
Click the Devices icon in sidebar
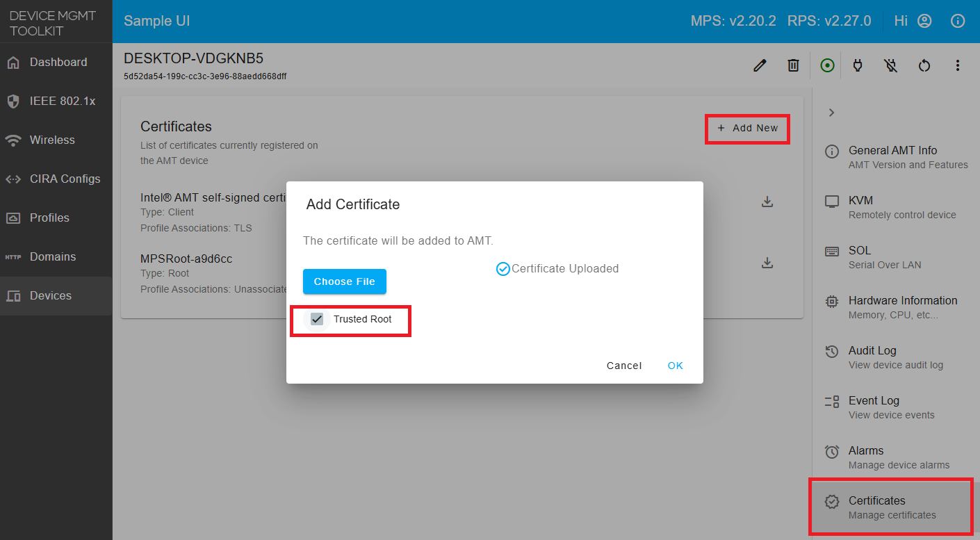[13, 296]
